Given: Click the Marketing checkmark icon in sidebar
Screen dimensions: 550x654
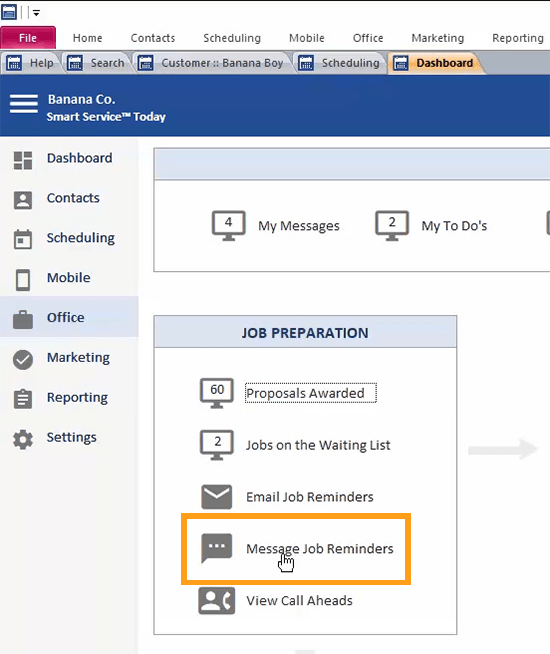Looking at the screenshot, I should point(23,360).
